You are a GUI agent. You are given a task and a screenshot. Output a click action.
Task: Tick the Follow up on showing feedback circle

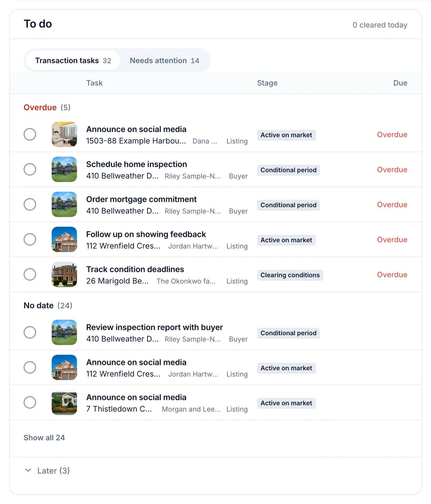pyautogui.click(x=30, y=239)
